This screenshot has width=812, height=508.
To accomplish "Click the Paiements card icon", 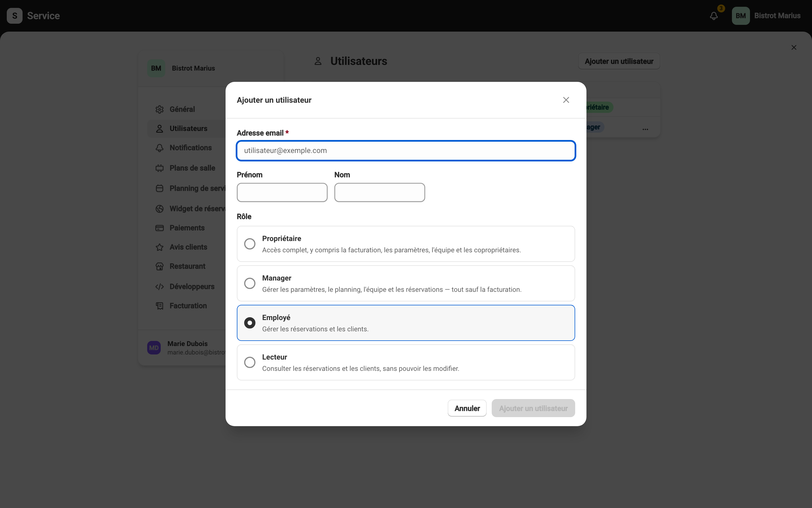I will pos(160,228).
